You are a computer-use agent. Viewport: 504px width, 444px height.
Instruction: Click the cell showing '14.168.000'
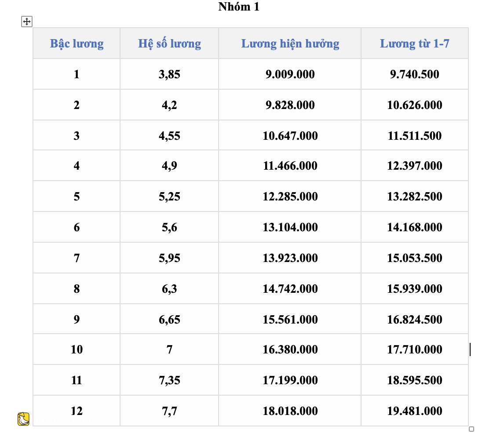(415, 227)
